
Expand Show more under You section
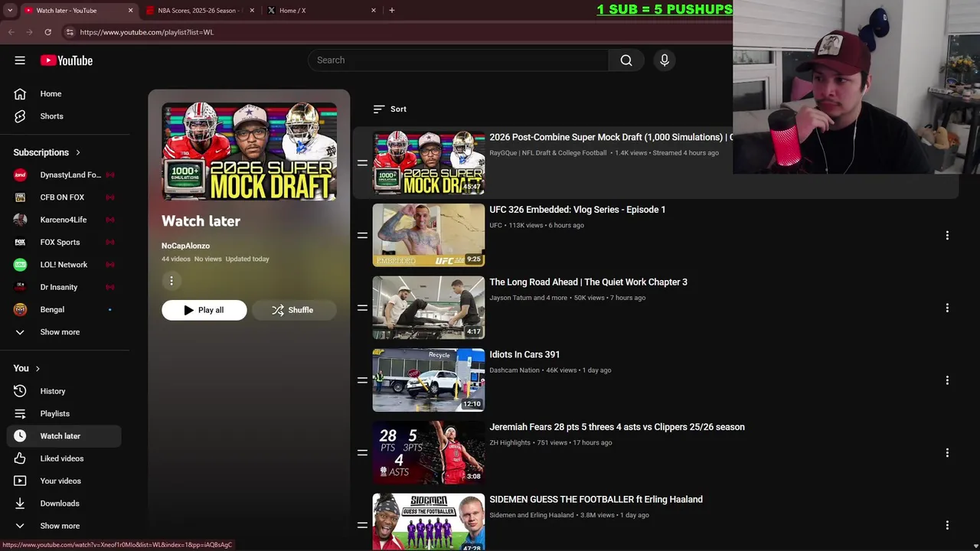click(64, 526)
